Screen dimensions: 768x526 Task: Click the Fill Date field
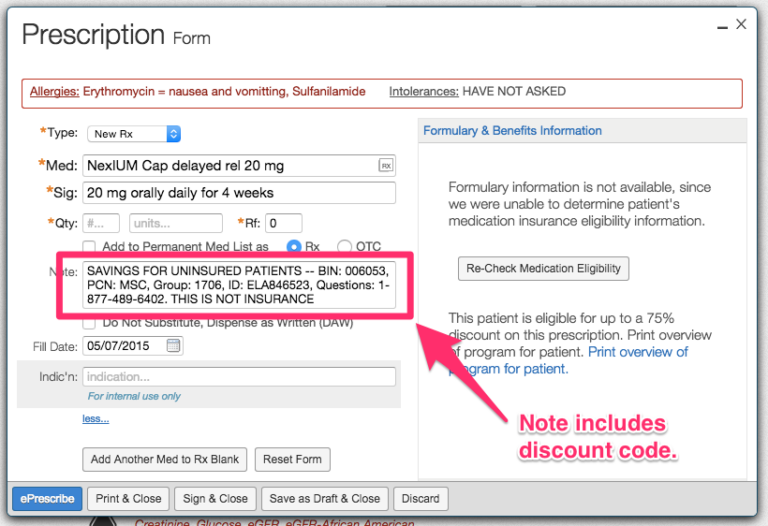coord(133,346)
